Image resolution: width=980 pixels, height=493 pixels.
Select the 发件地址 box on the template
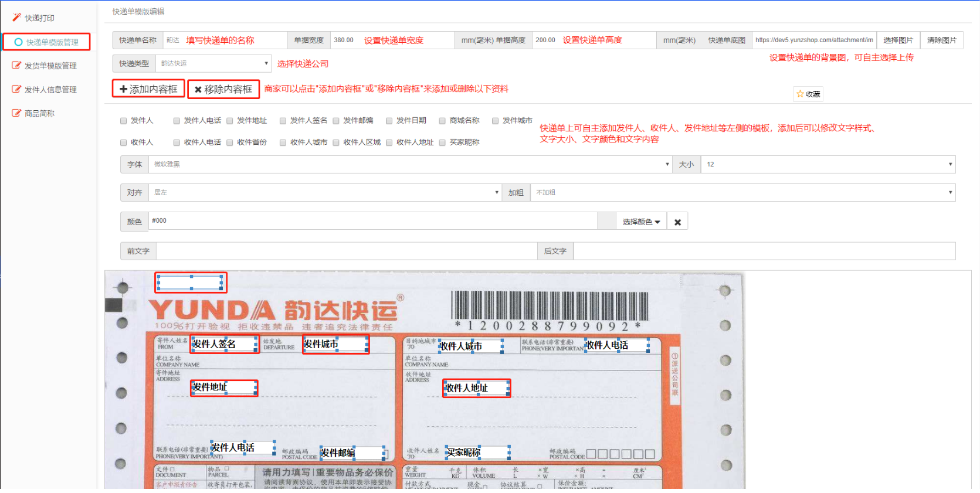tap(224, 387)
